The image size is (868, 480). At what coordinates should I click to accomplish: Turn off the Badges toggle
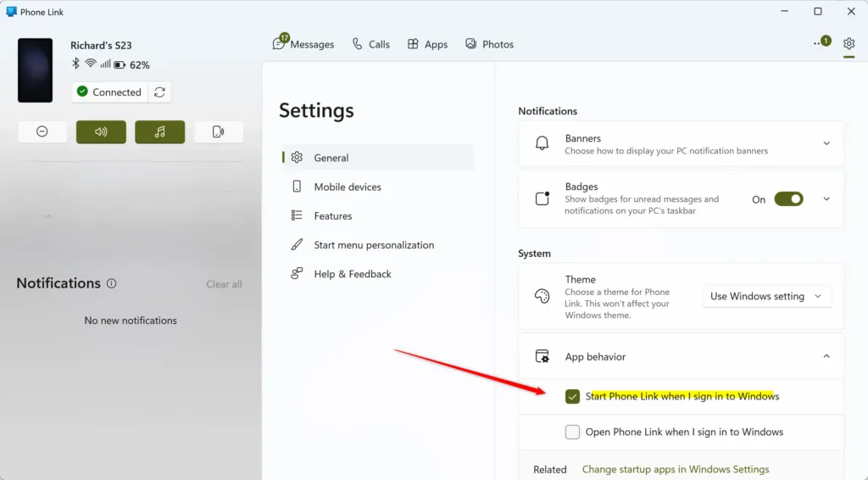tap(788, 199)
